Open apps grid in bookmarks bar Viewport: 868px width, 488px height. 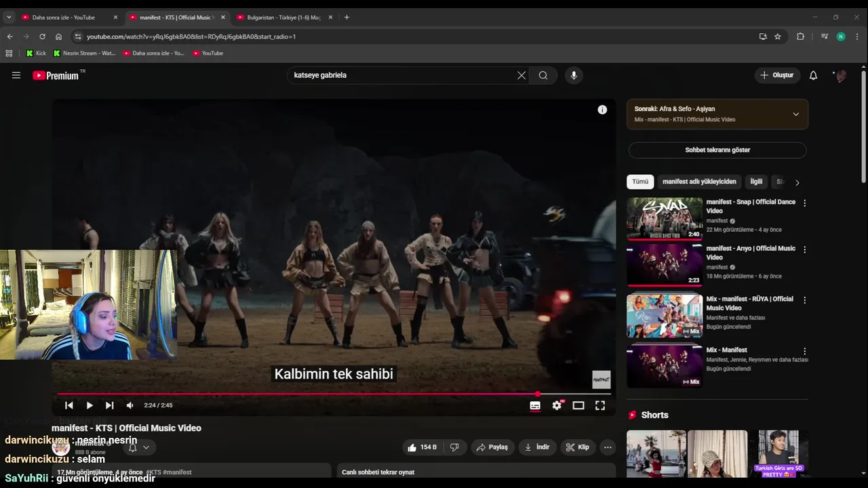9,53
